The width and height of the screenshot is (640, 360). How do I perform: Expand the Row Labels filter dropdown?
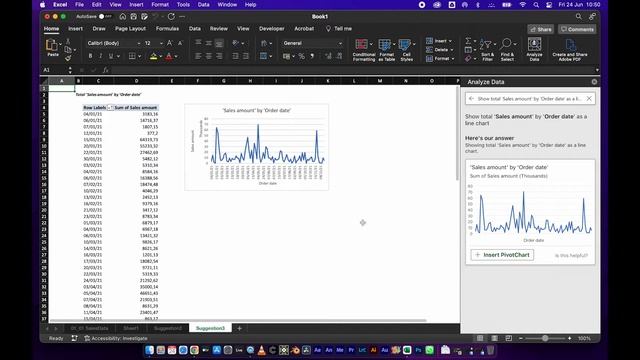110,108
